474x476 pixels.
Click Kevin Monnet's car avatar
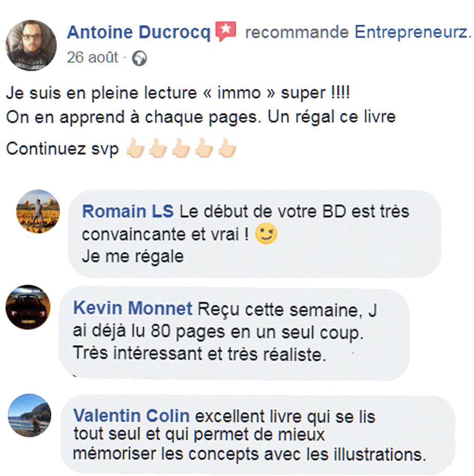[28, 307]
